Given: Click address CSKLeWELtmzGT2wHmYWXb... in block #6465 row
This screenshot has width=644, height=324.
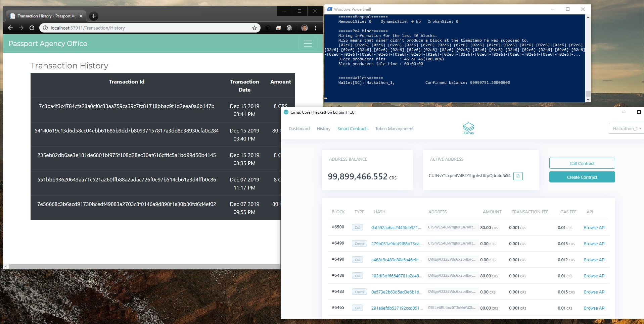Looking at the screenshot, I should (x=451, y=308).
